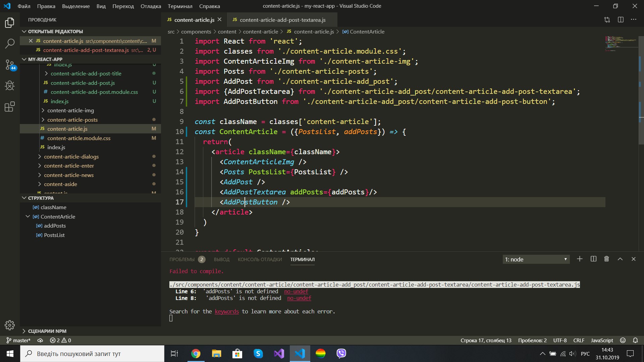Open the notifications bell in status bar

[x=635, y=340]
